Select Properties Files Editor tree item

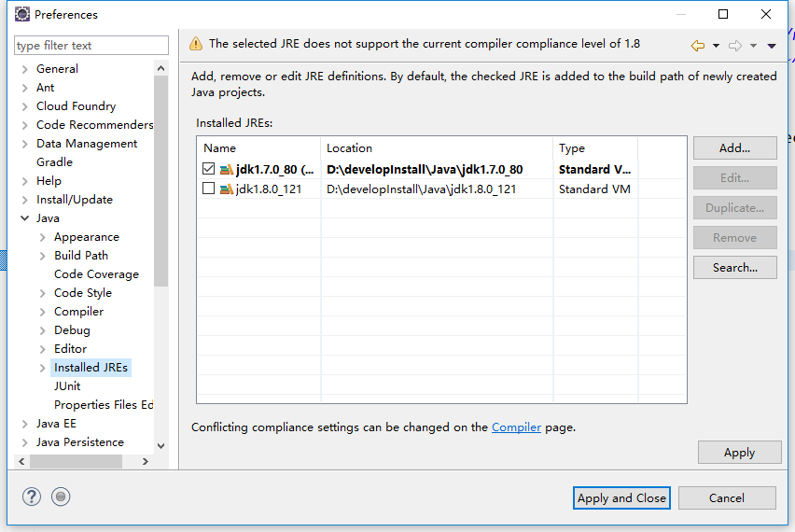click(104, 405)
